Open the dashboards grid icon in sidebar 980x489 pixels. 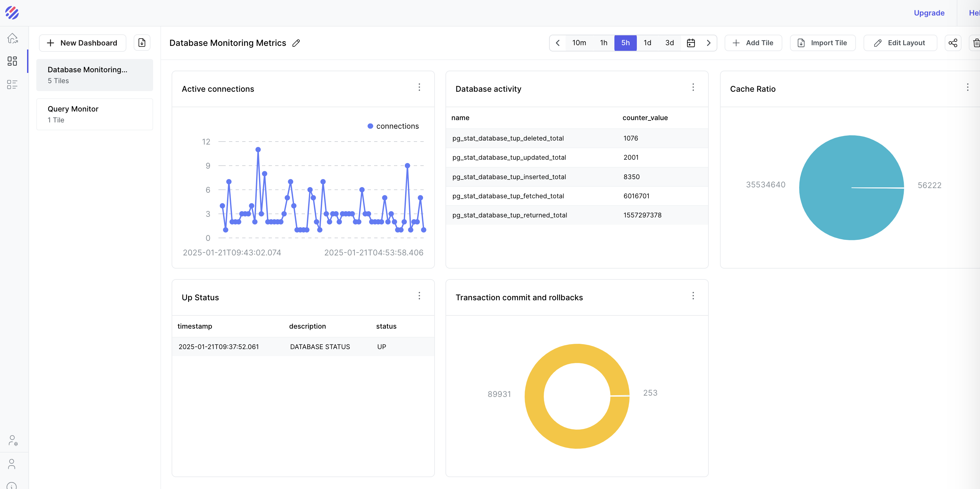pos(12,61)
